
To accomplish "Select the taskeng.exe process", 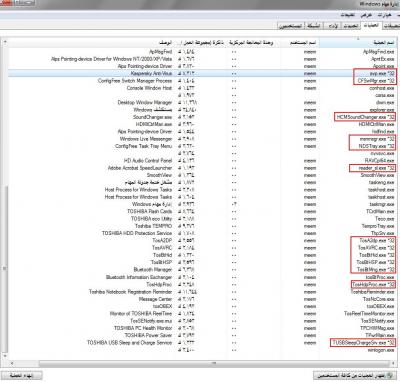I will 381,182.
